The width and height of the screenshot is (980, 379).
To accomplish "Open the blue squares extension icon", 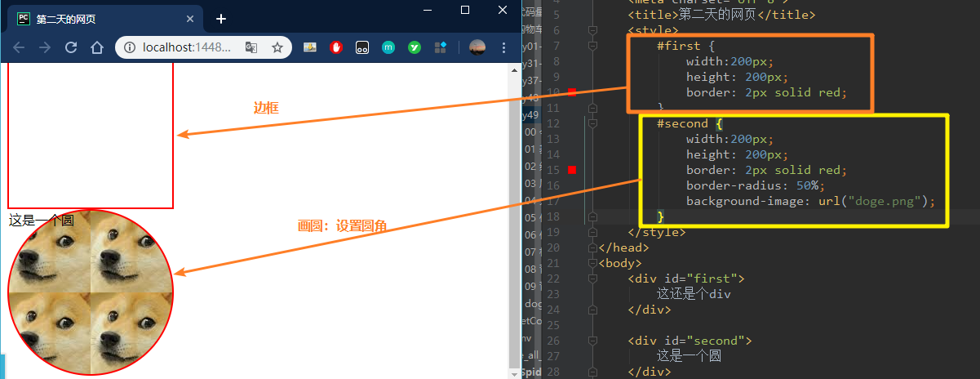I will pos(441,48).
